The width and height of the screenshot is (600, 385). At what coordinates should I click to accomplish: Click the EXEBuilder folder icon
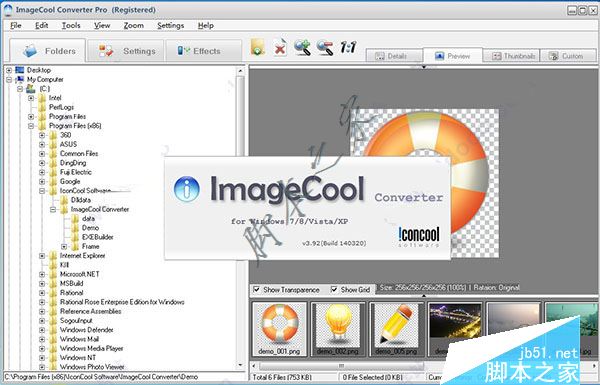75,237
